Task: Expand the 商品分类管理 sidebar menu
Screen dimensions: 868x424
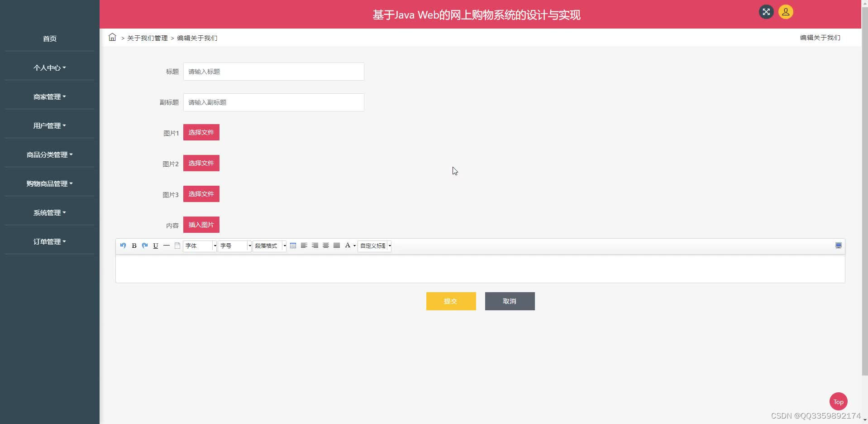Action: [49, 154]
